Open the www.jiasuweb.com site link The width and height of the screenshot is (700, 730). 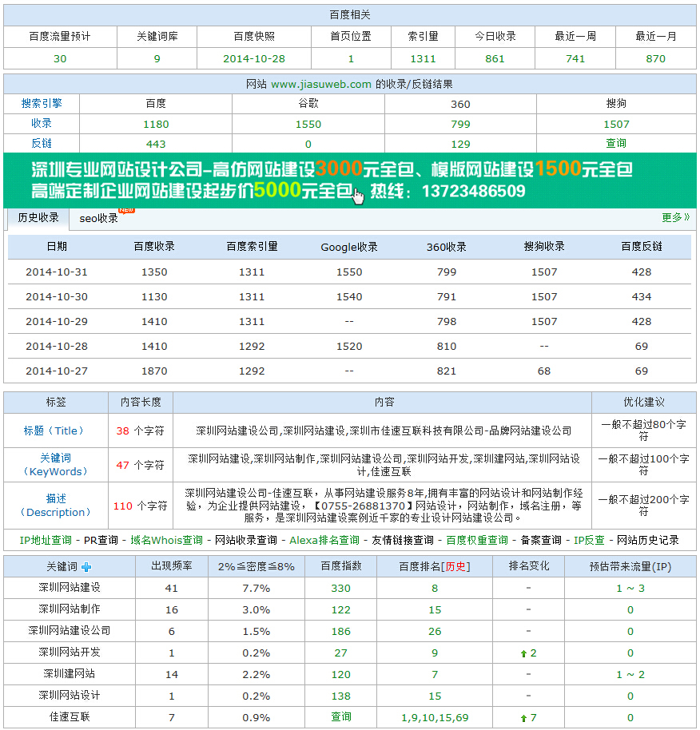tap(321, 85)
